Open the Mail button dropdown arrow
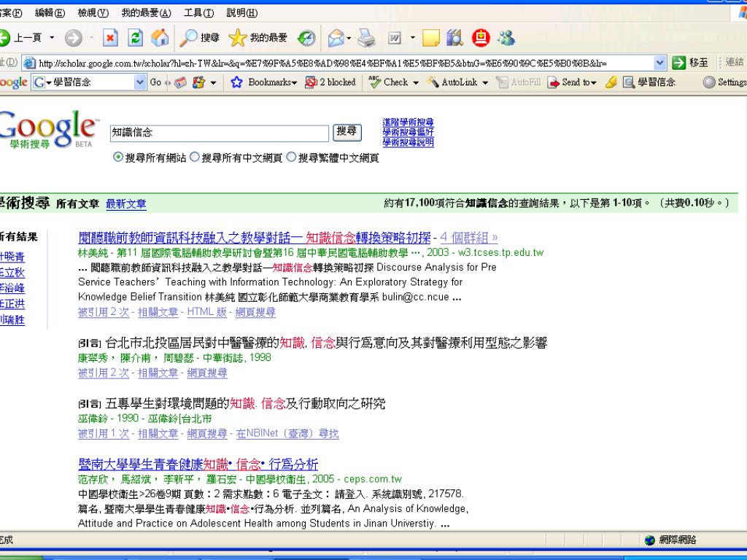Screen dimensions: 747x560 [349, 38]
